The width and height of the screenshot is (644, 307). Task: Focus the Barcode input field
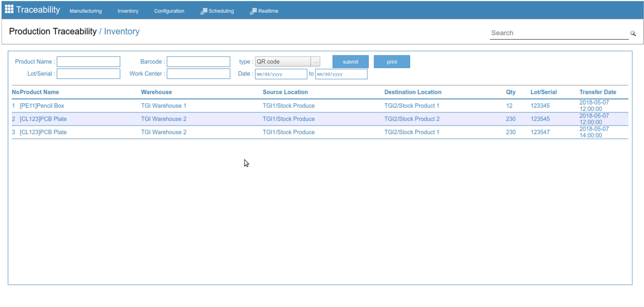click(x=198, y=61)
